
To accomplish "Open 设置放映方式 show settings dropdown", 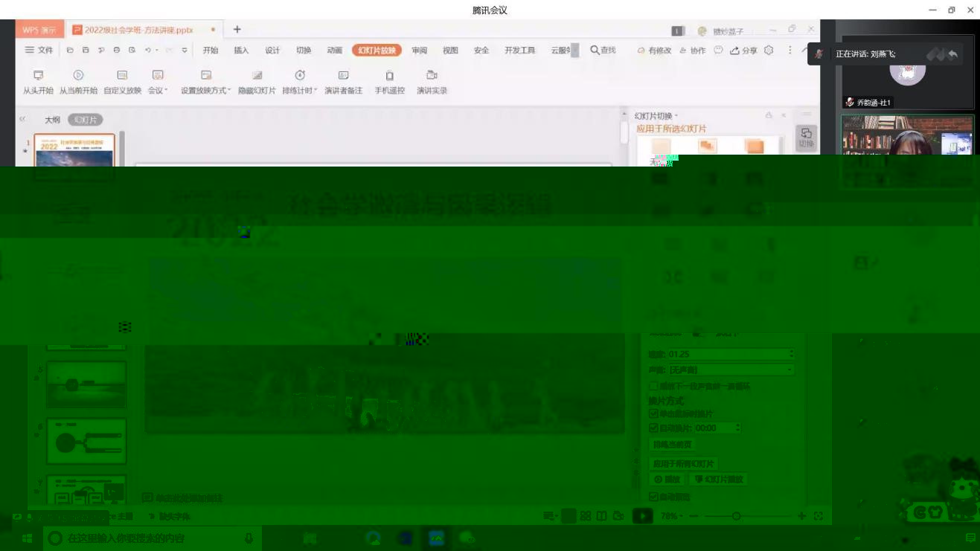I will point(206,82).
